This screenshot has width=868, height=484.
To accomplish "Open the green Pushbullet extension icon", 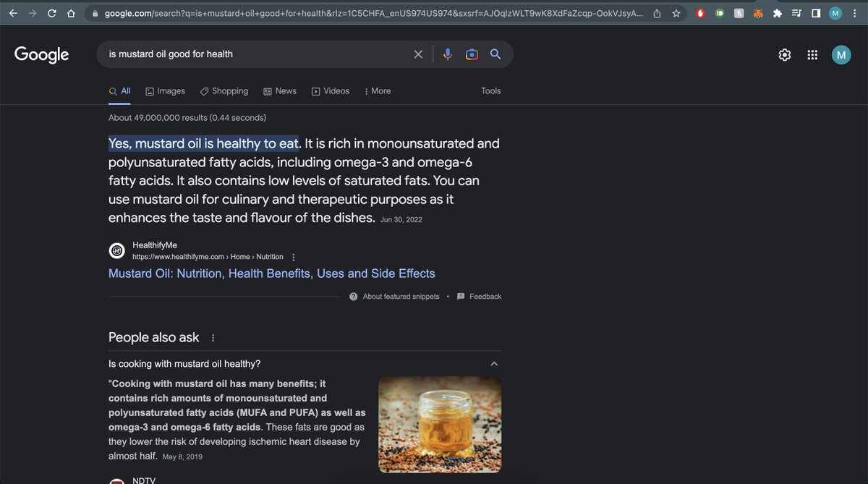I will [x=720, y=13].
